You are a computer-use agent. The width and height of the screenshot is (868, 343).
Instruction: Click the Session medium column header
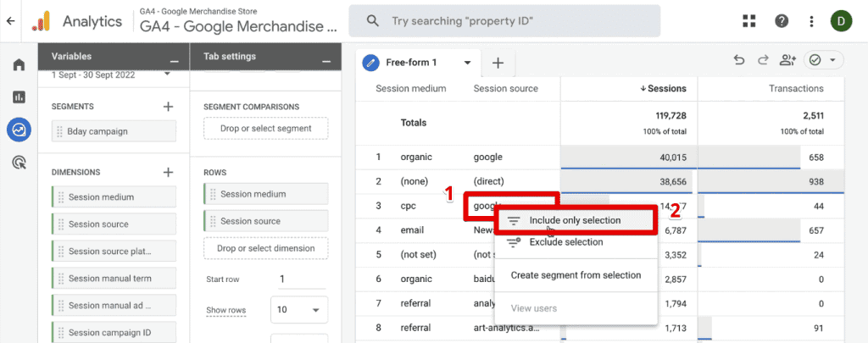pos(411,89)
